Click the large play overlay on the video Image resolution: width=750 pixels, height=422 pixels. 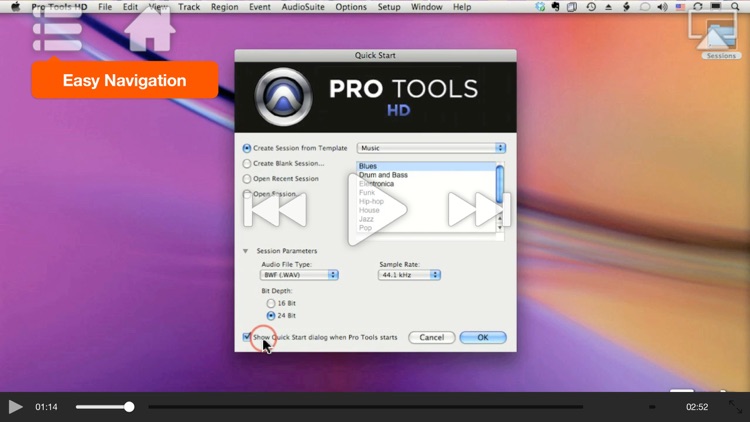[377, 210]
